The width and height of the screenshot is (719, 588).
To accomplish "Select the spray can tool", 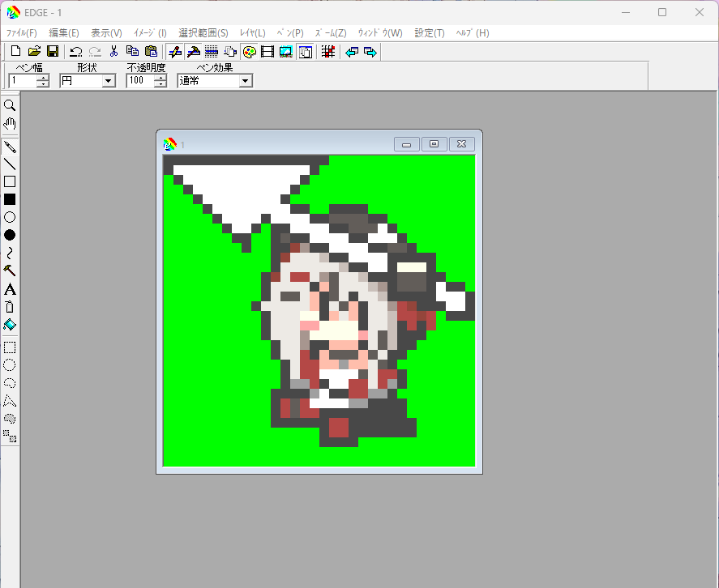I will pyautogui.click(x=10, y=307).
